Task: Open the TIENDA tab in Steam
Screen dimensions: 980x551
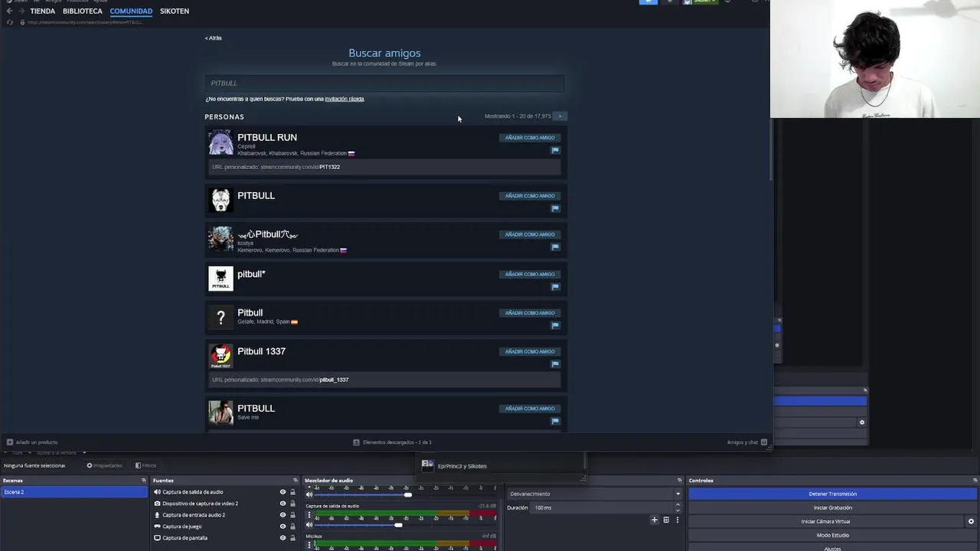Action: pos(42,11)
